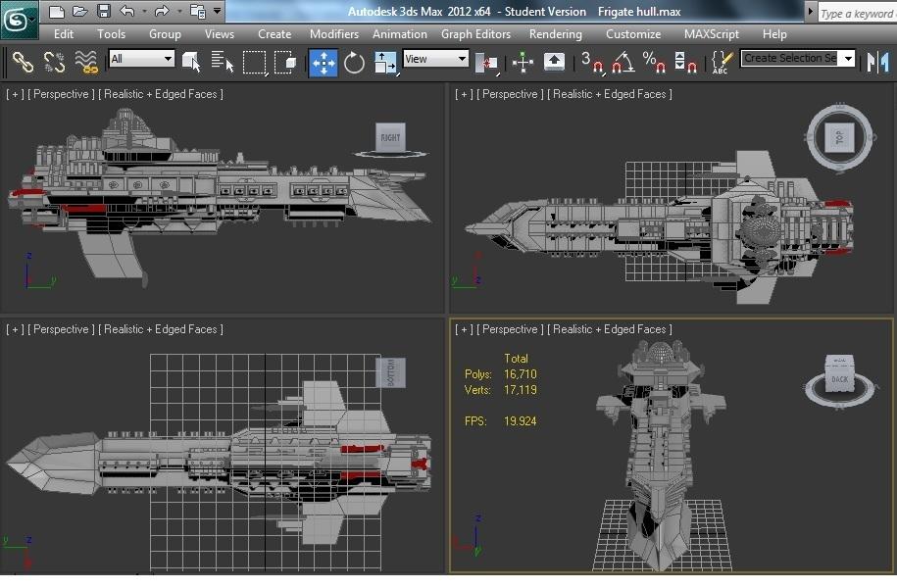Viewport: 897px width, 588px height.
Task: Select the Select and Rotate tool
Action: coord(354,62)
